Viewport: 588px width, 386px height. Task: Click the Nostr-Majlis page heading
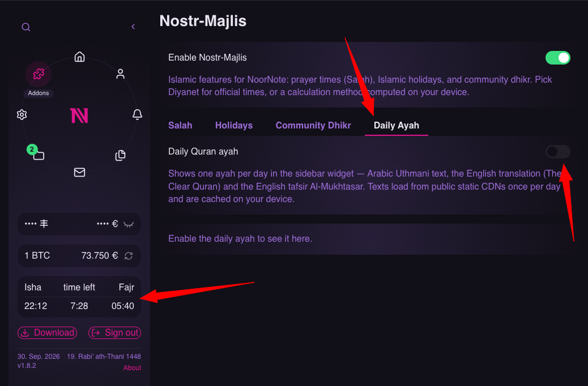point(203,21)
